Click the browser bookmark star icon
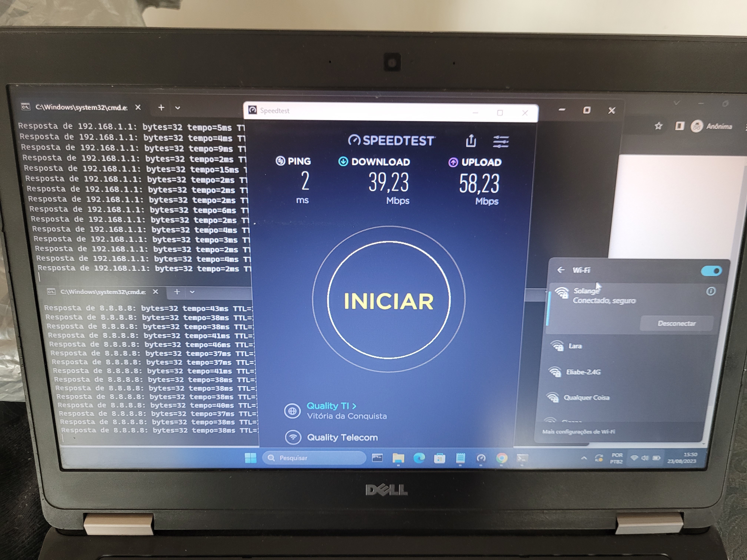This screenshot has height=560, width=747. [x=658, y=126]
